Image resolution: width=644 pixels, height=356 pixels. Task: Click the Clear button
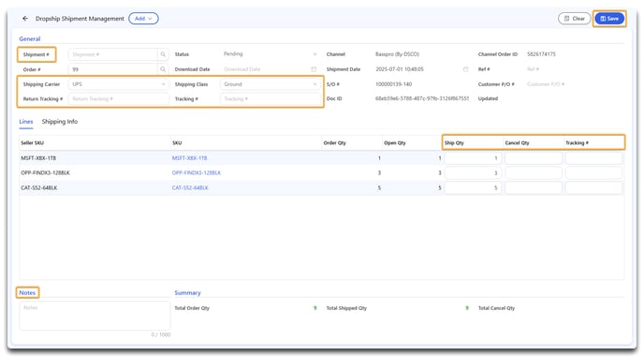[x=574, y=19]
